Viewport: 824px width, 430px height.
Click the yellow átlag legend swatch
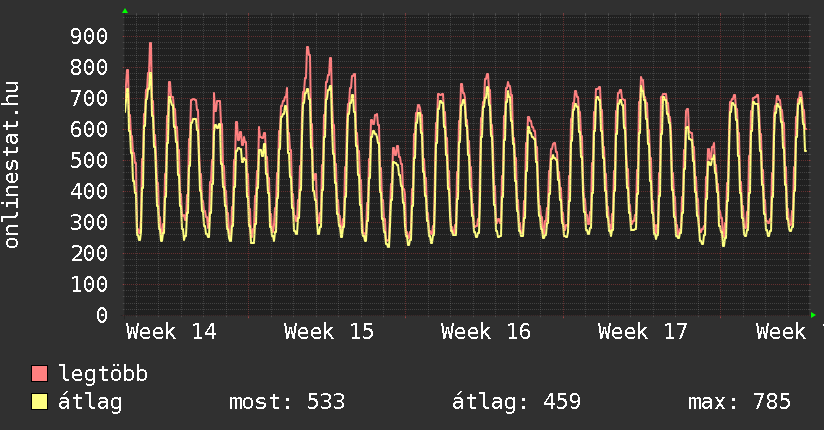point(40,402)
